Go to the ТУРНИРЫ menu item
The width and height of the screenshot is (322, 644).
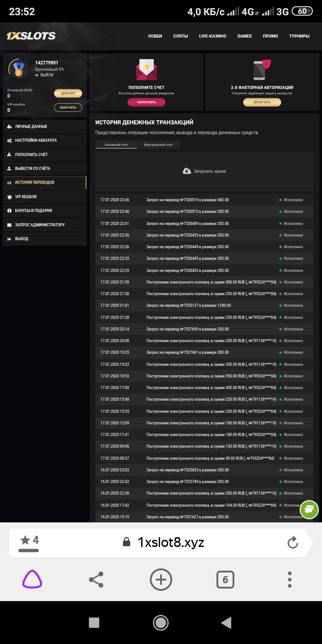coord(299,36)
